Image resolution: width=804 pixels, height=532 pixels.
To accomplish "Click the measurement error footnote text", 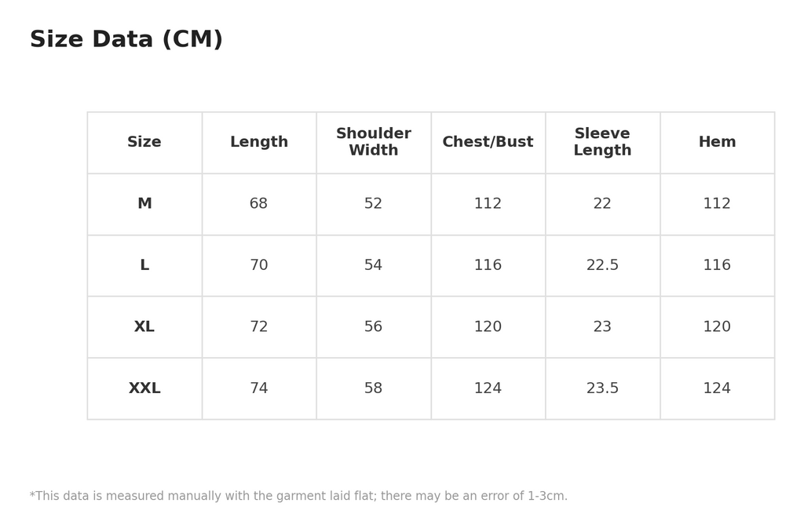I will 298,496.
